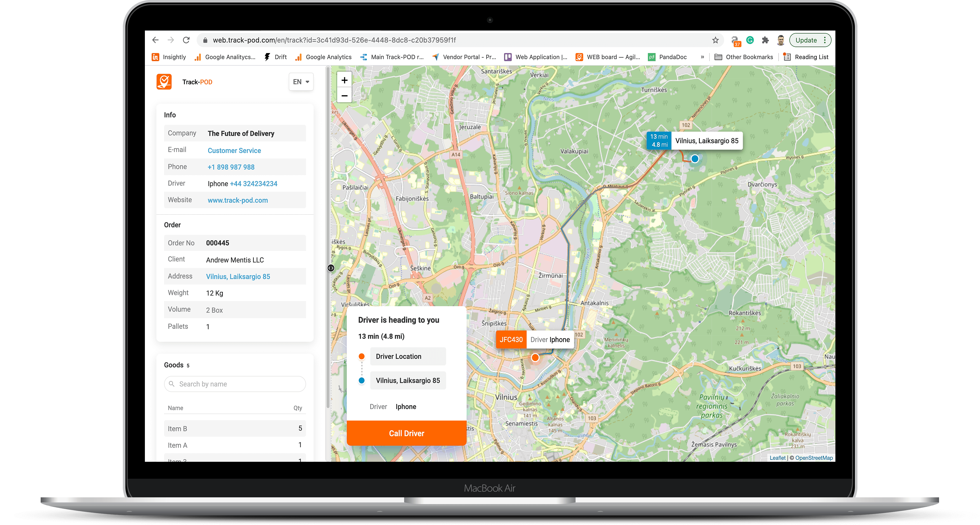Bookmark this page with the star icon

pyautogui.click(x=715, y=40)
